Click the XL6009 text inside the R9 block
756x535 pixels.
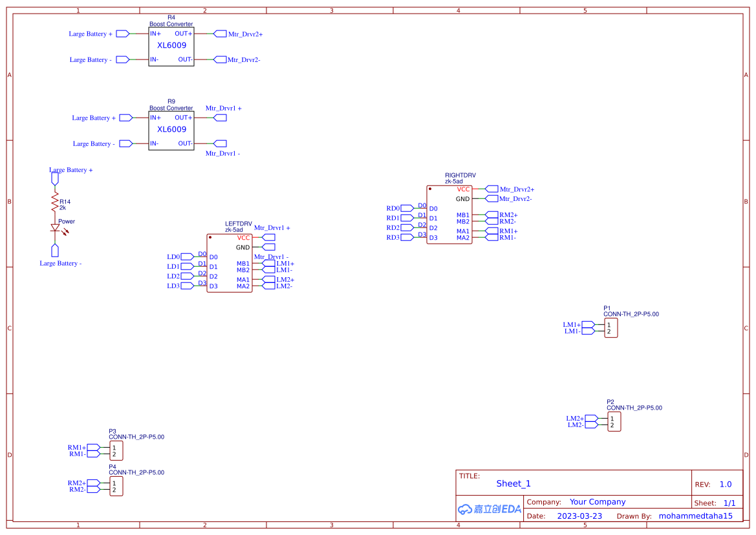(171, 129)
